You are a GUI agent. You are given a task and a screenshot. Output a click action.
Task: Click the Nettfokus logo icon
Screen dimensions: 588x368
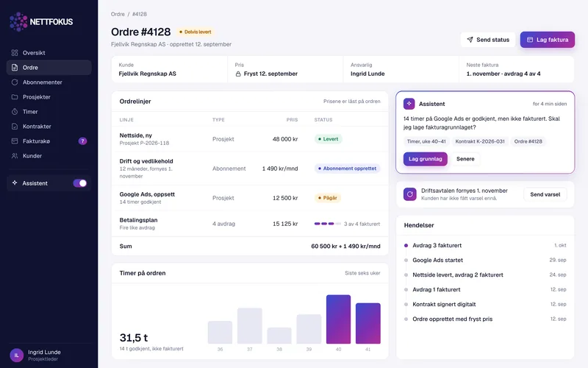click(18, 21)
